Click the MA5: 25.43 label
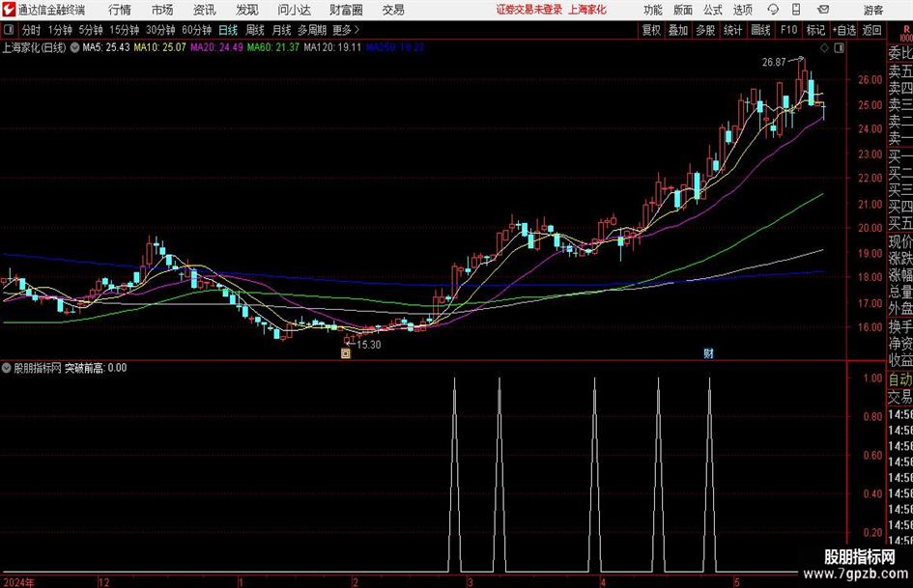Image resolution: width=913 pixels, height=588 pixels. (x=106, y=47)
